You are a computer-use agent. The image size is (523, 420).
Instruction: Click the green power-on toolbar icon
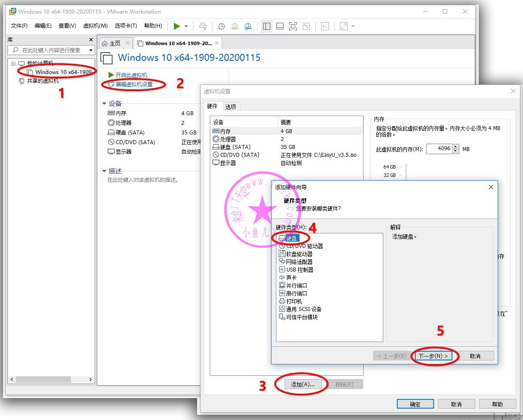(x=177, y=26)
